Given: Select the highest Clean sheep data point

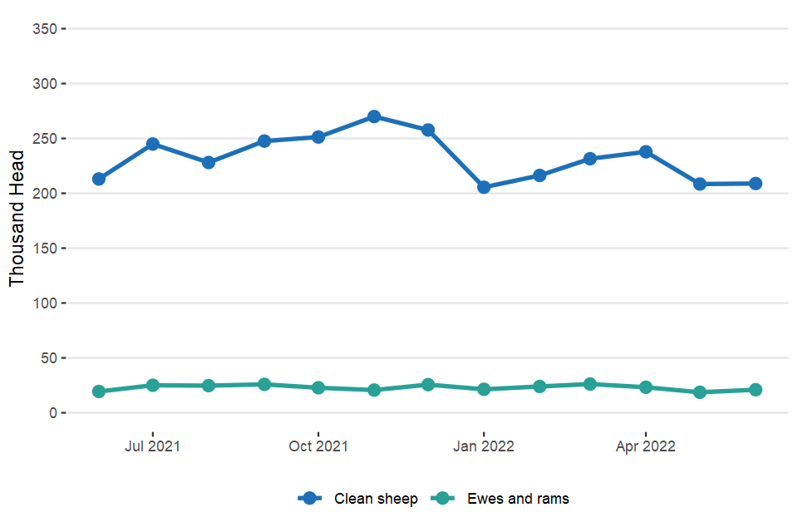Looking at the screenshot, I should [x=374, y=116].
